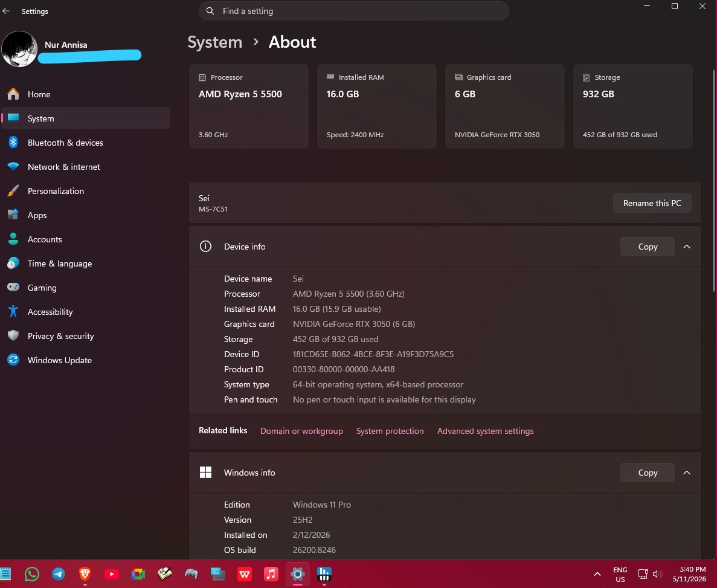Viewport: 717px width, 588px height.
Task: Show hidden system tray icons
Action: pyautogui.click(x=597, y=574)
